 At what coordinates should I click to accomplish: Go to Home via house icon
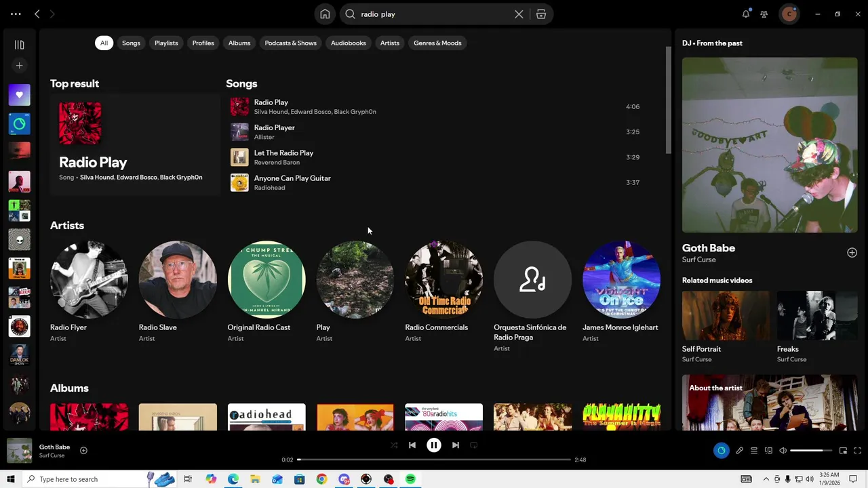(325, 14)
